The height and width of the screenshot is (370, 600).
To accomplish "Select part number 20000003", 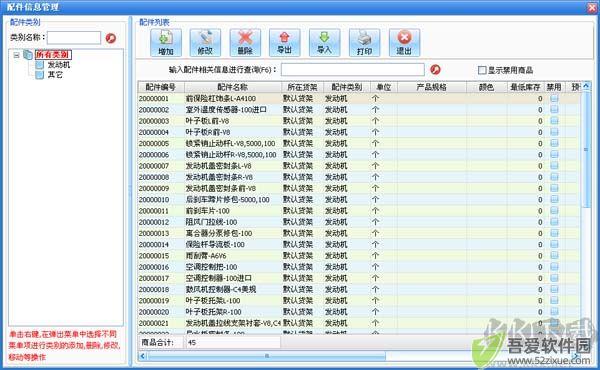I will (153, 121).
